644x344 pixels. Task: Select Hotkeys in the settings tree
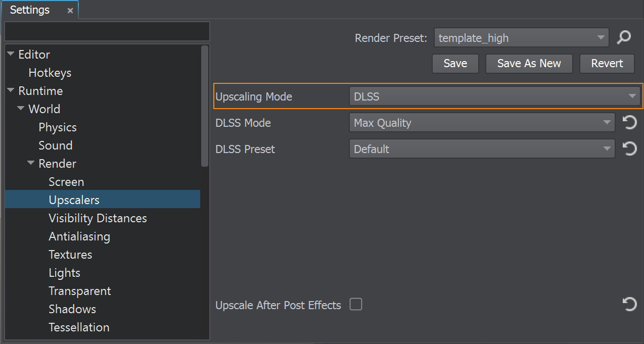pyautogui.click(x=50, y=73)
